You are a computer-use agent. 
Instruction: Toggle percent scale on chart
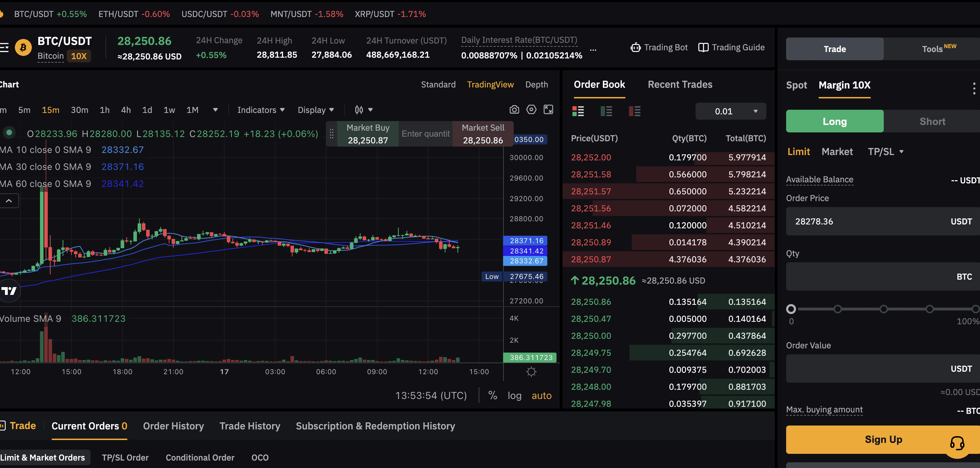click(493, 396)
